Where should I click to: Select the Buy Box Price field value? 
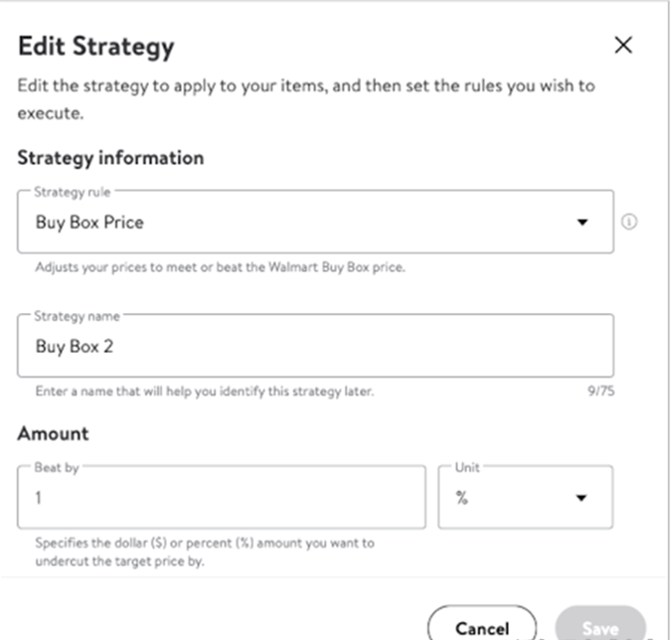point(89,223)
